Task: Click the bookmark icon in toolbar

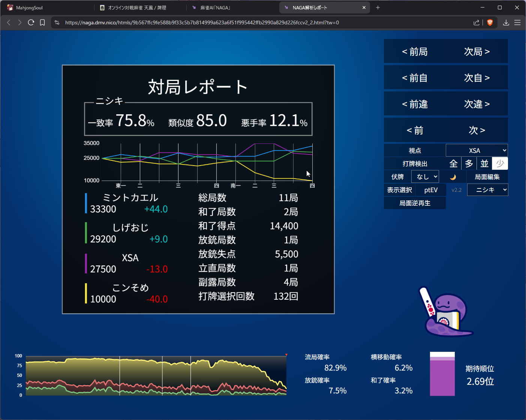Action: 42,22
